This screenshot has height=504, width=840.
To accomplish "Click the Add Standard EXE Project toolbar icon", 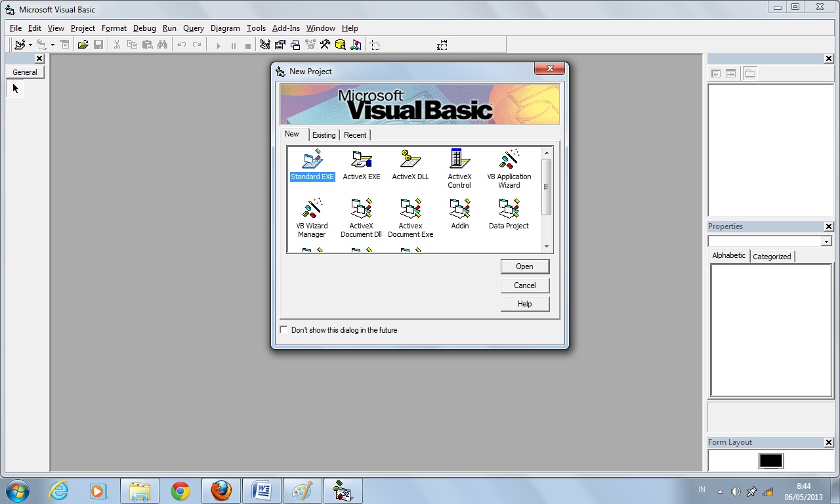I will coord(20,45).
